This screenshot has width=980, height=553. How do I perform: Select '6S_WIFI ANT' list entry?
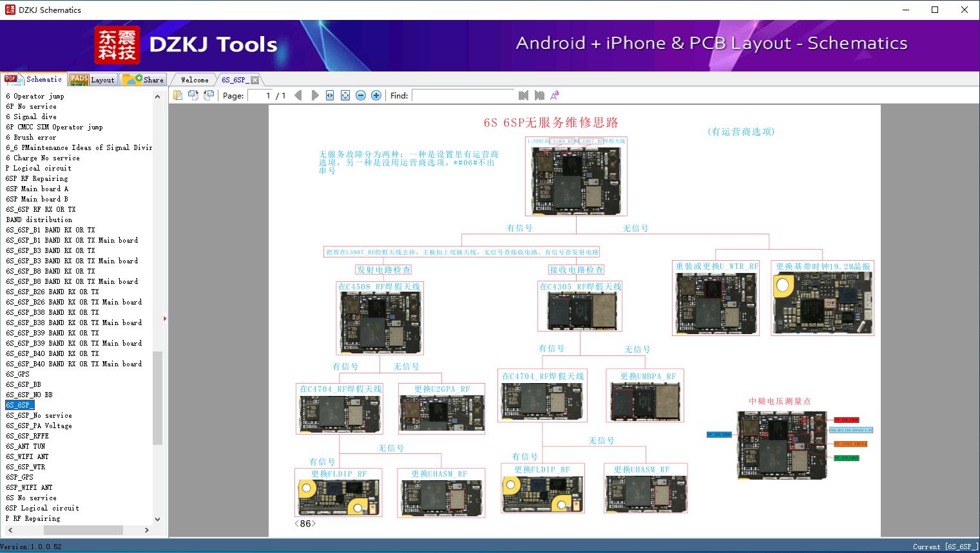tap(27, 456)
